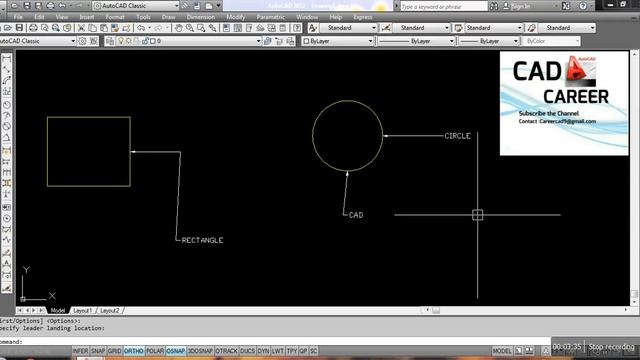Viewport: 640px width, 360px height.
Task: Toggle DYN dynamic input in status bar
Action: pyautogui.click(x=263, y=351)
